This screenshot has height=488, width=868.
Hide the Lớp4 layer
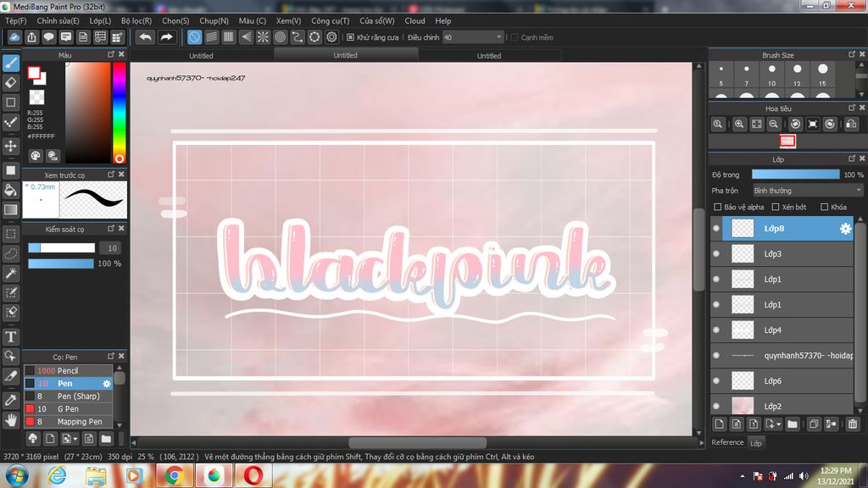coord(716,330)
